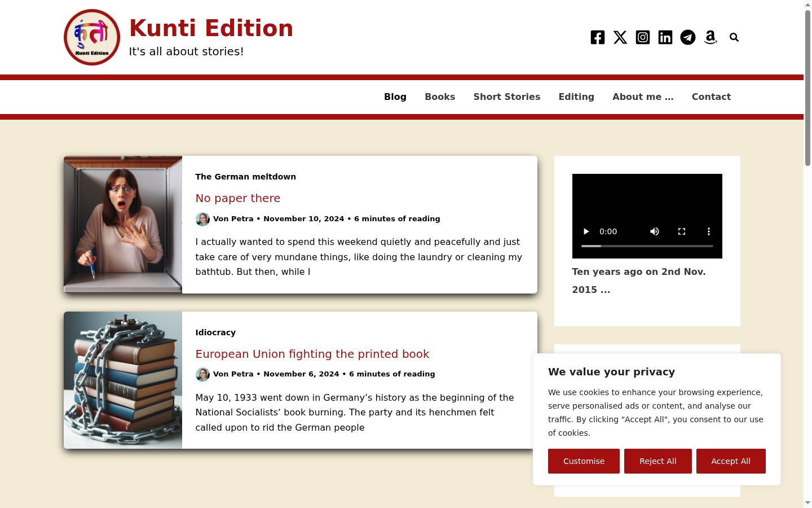Open the X (Twitter) profile icon
This screenshot has width=812, height=508.
(x=620, y=37)
